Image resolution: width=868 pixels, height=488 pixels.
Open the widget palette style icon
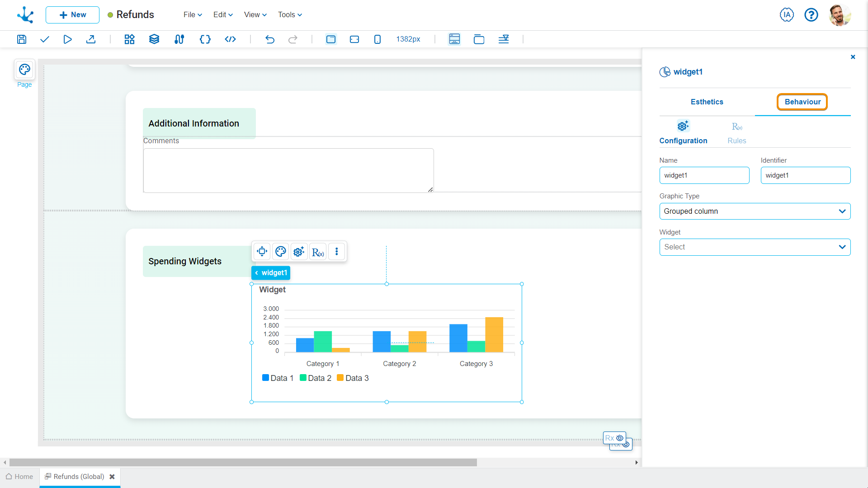(280, 252)
